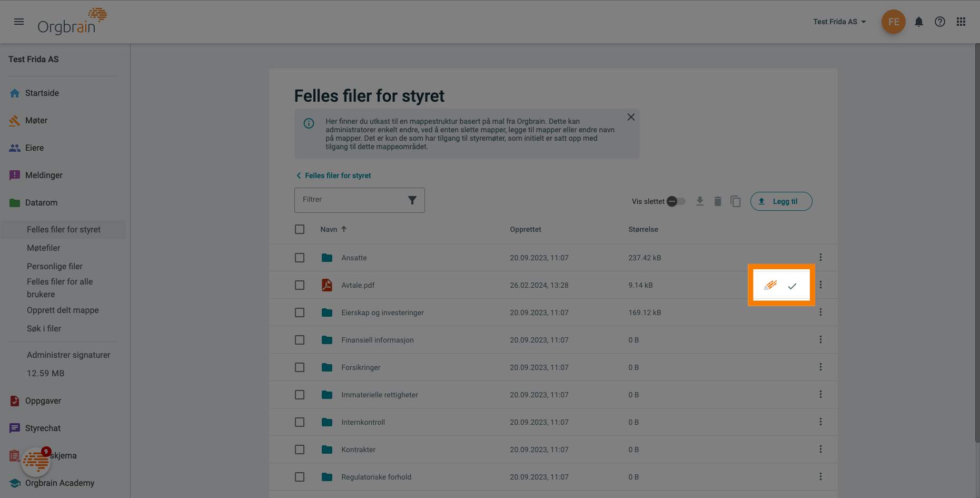980x498 pixels.
Task: Check the Avtale.pdf row checkbox
Action: click(x=300, y=285)
